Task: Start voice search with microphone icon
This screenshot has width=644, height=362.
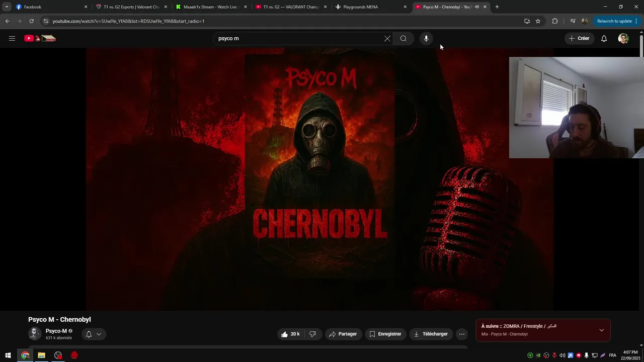Action: tap(426, 38)
